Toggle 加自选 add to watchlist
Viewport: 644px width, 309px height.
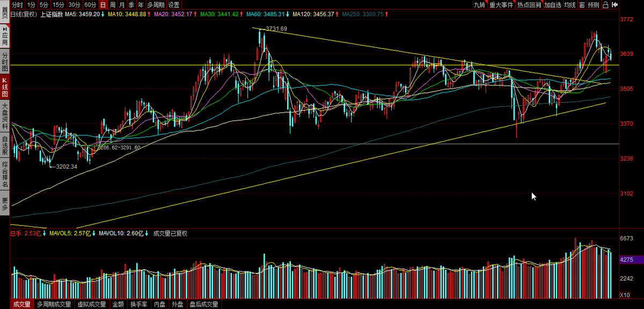(x=553, y=5)
